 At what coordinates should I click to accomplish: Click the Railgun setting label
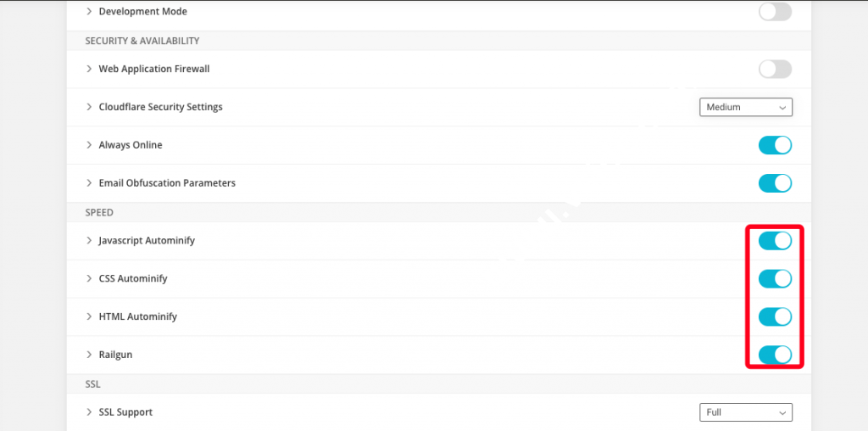[x=115, y=355]
